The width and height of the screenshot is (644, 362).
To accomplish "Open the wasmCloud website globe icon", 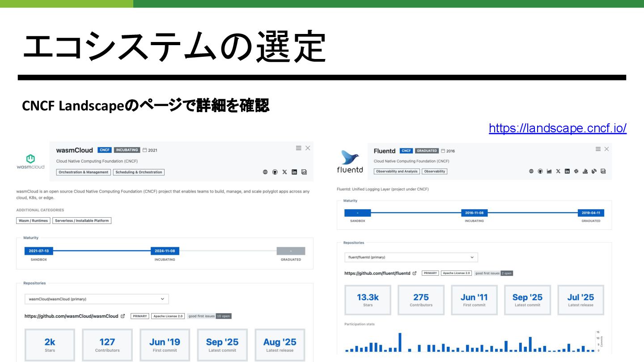I will point(265,172).
